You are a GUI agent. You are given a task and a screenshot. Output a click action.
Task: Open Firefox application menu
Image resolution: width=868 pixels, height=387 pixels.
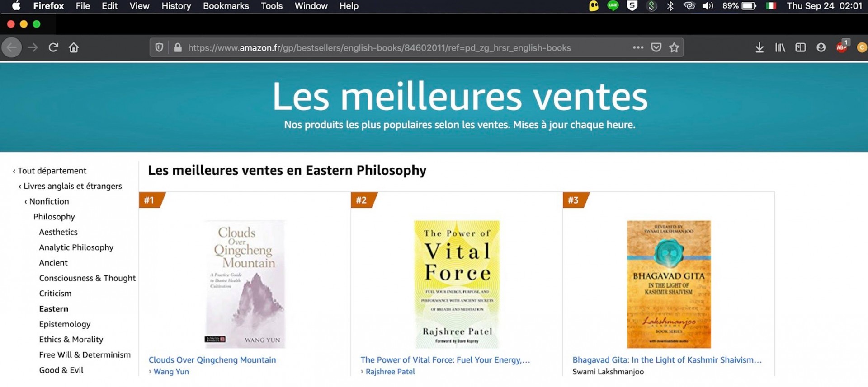coord(48,6)
